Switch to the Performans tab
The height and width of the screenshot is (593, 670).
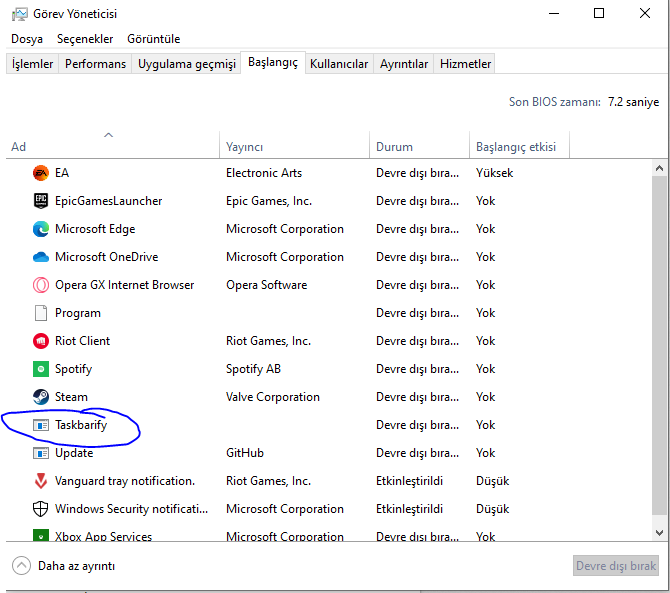95,64
